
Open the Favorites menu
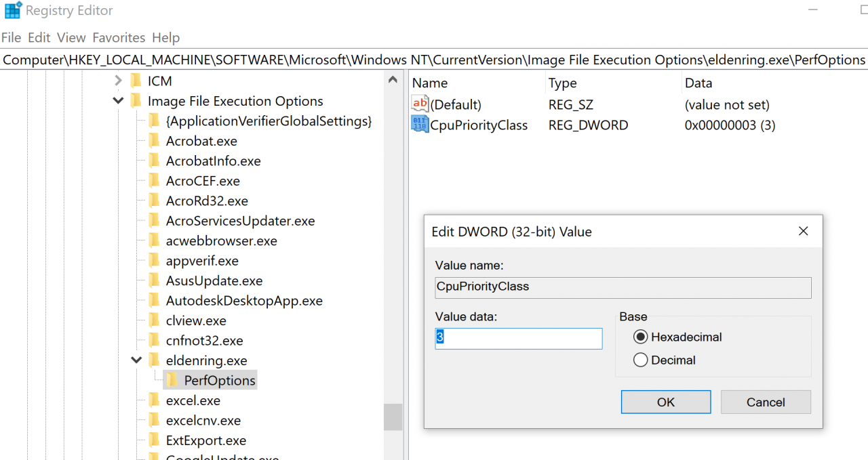(x=119, y=38)
